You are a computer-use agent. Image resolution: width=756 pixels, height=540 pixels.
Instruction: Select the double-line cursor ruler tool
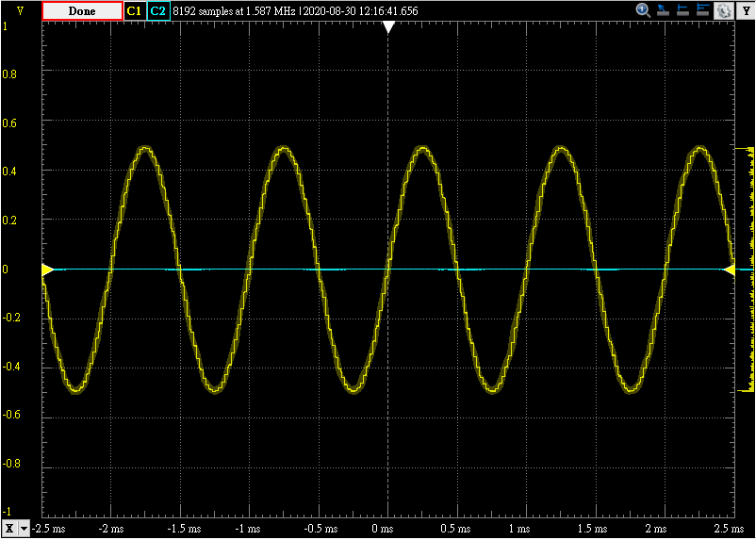(x=703, y=10)
